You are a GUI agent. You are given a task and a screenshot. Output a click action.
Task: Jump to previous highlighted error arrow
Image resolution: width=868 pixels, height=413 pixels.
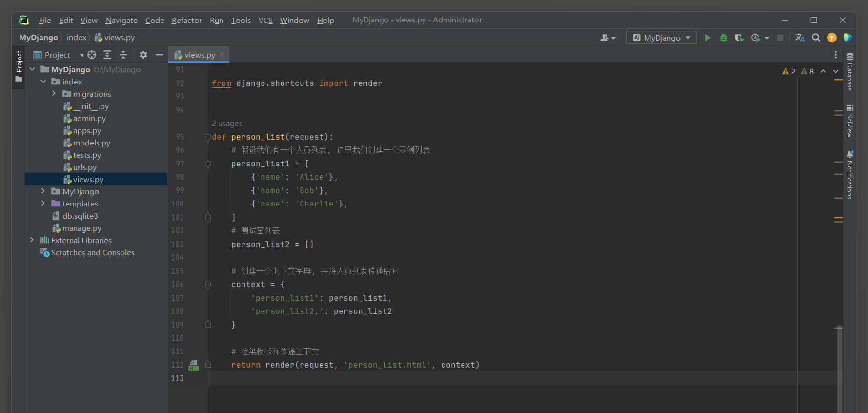(823, 71)
